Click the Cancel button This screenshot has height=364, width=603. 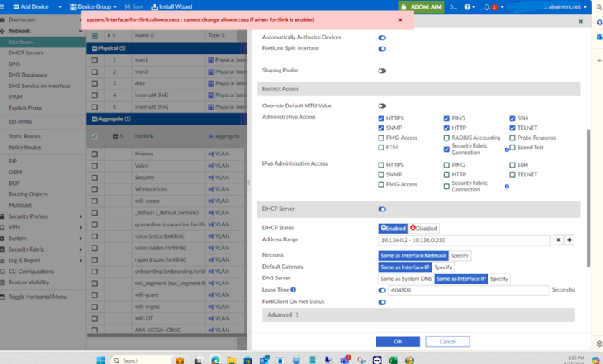(x=447, y=341)
